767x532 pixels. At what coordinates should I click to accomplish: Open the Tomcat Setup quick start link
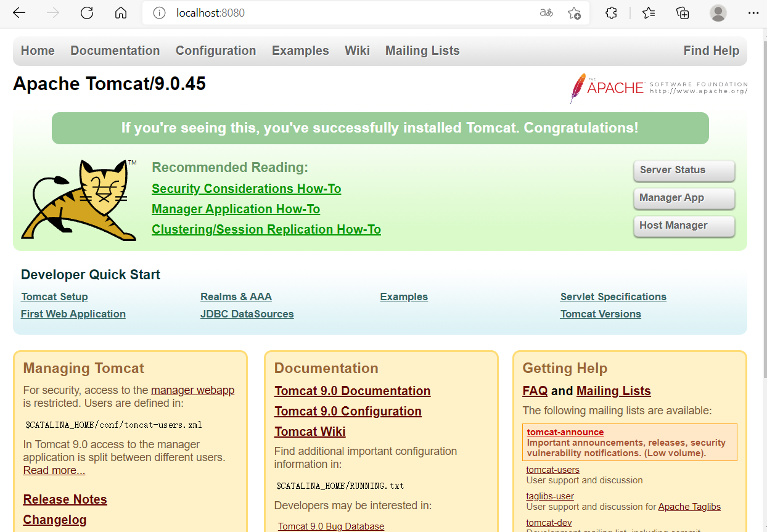(54, 297)
